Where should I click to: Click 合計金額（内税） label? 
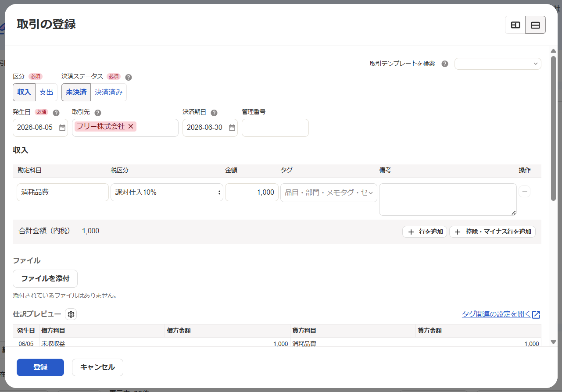45,231
